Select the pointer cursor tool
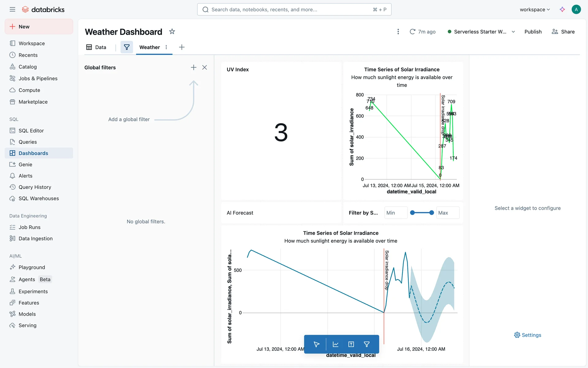The image size is (588, 368). point(317,344)
